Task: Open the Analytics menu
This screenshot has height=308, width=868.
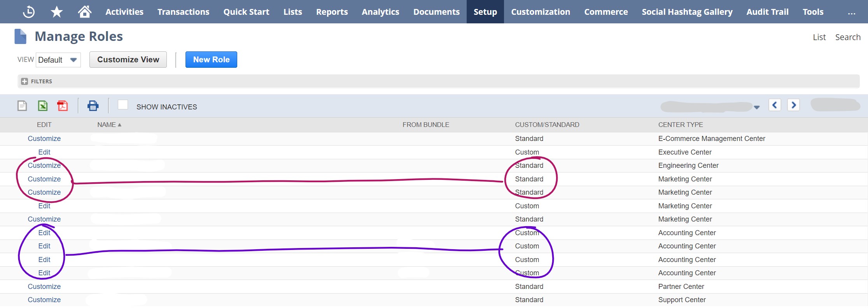Action: (380, 12)
